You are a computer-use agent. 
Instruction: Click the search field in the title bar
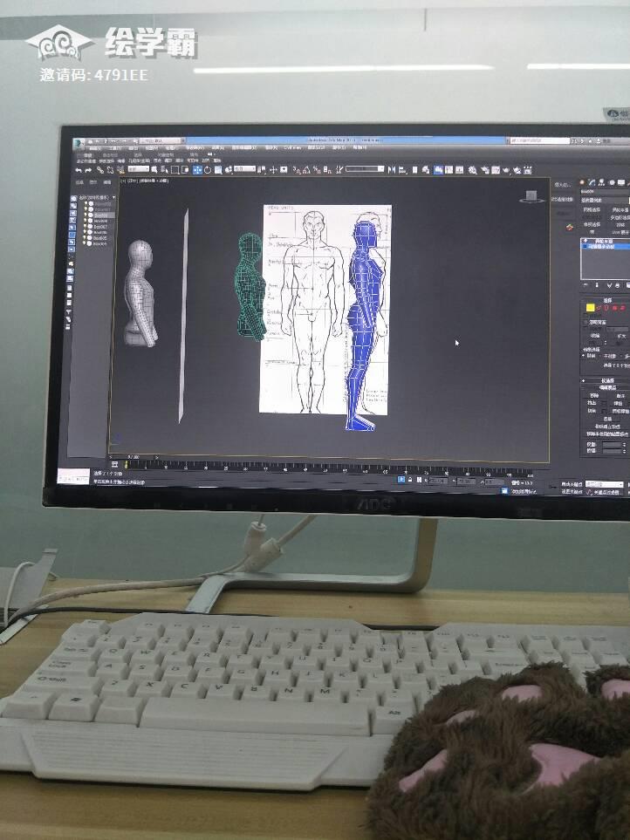pyautogui.click(x=540, y=141)
